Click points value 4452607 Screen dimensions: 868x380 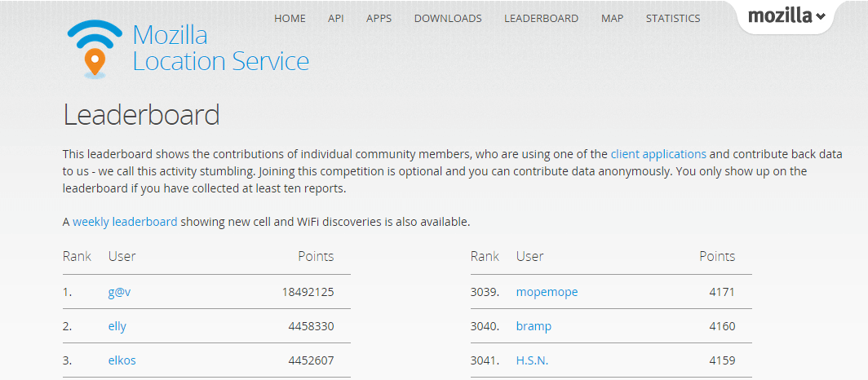click(x=311, y=360)
